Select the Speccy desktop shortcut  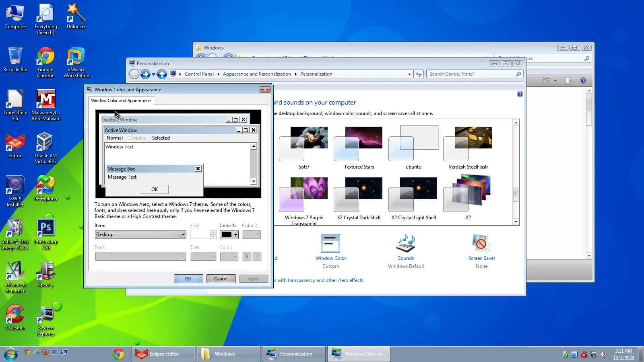coord(45,274)
